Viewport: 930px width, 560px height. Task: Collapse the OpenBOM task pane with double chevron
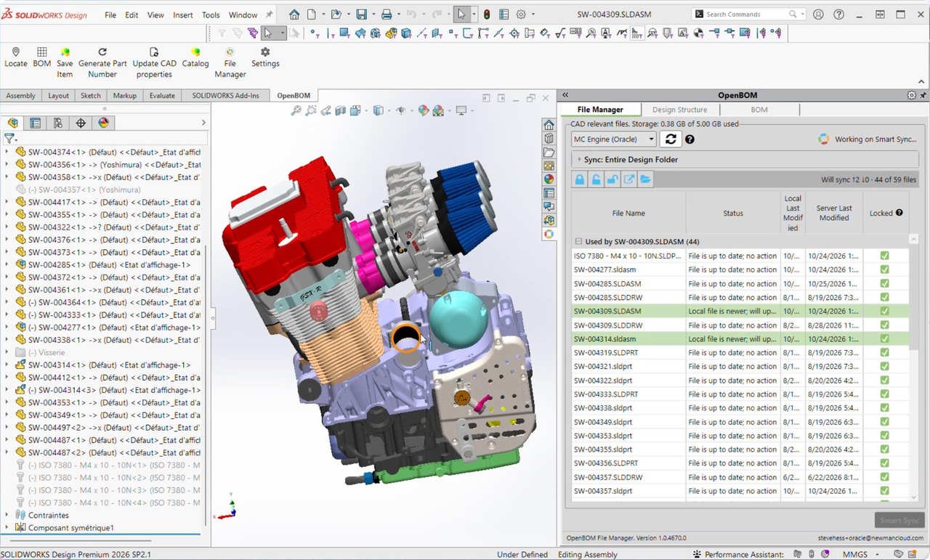click(565, 95)
